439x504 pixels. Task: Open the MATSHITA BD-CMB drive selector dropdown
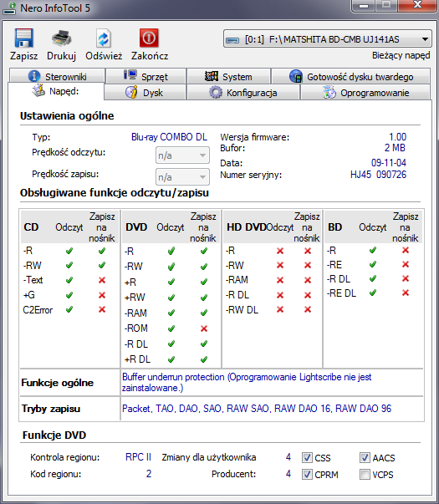pyautogui.click(x=328, y=39)
